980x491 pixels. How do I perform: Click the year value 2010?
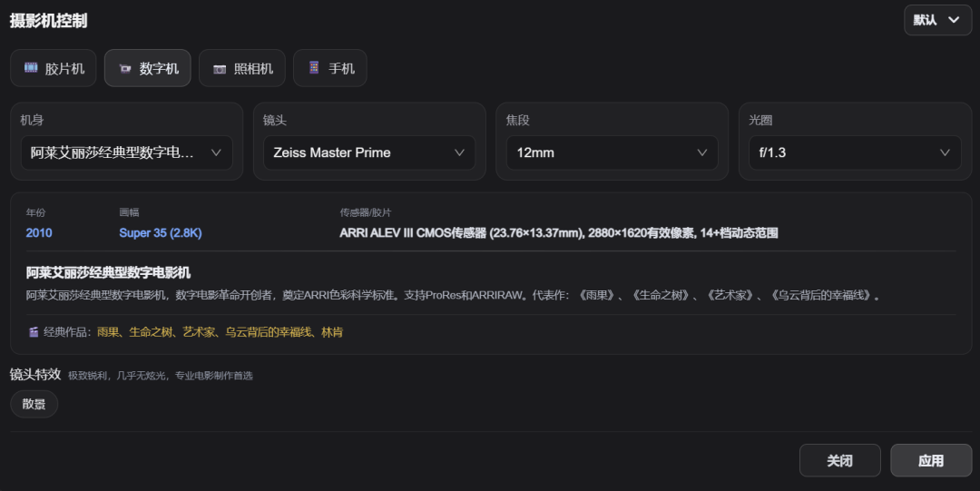point(39,232)
